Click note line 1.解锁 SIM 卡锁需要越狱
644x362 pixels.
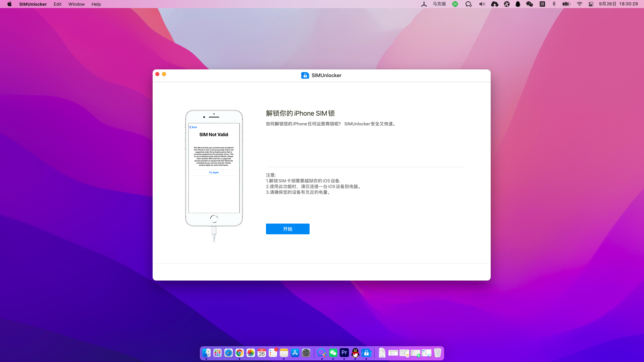(303, 181)
